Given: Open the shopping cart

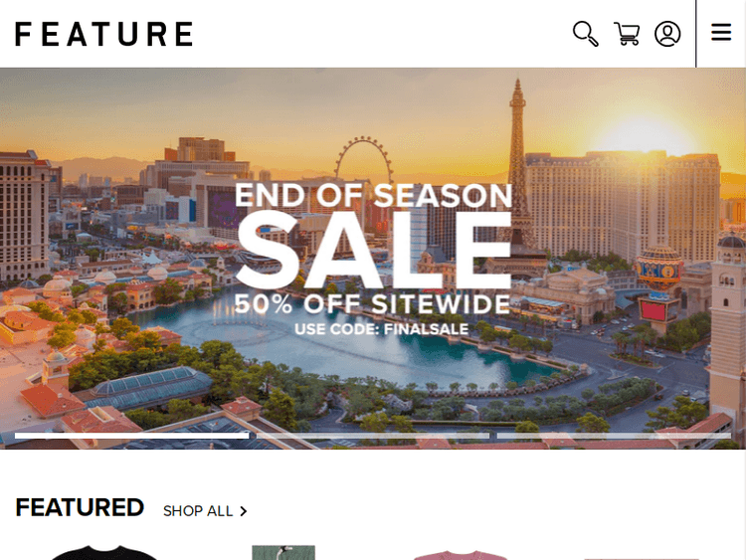Looking at the screenshot, I should [627, 34].
